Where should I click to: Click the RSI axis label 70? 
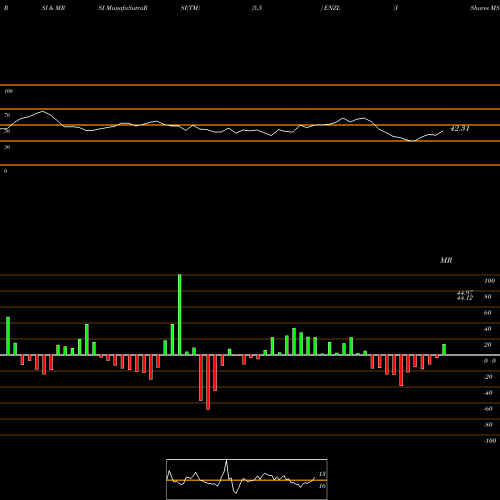click(x=7, y=115)
